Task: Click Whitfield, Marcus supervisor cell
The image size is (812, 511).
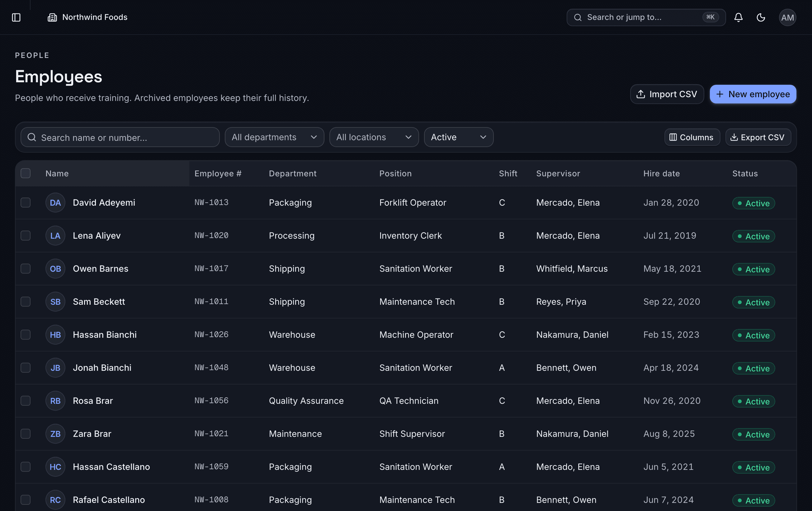Action: (572, 269)
